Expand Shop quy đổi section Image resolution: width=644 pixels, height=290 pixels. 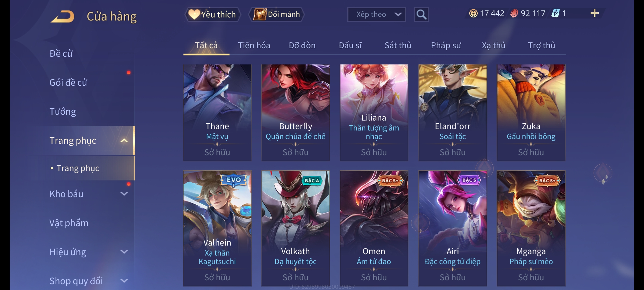(x=124, y=281)
